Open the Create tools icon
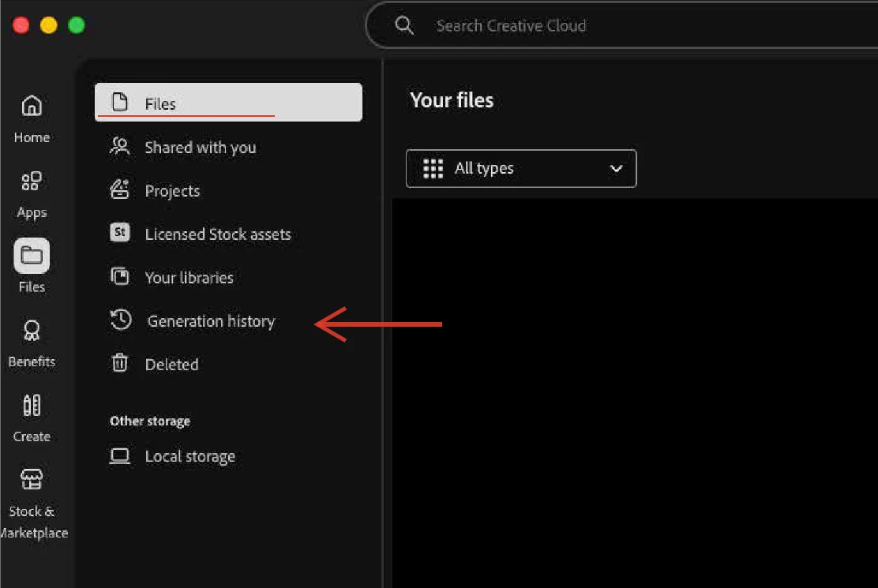878x588 pixels. 32,405
